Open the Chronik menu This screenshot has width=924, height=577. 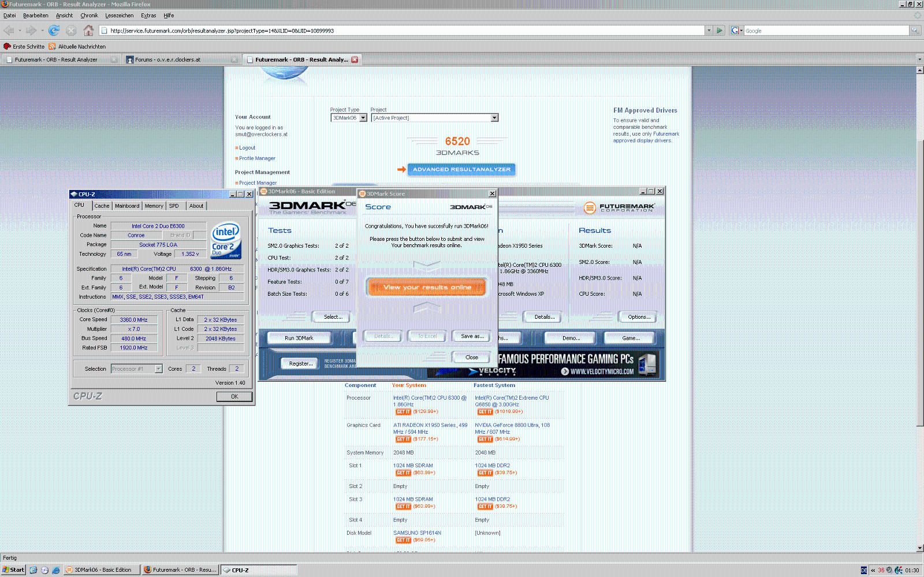coord(89,16)
